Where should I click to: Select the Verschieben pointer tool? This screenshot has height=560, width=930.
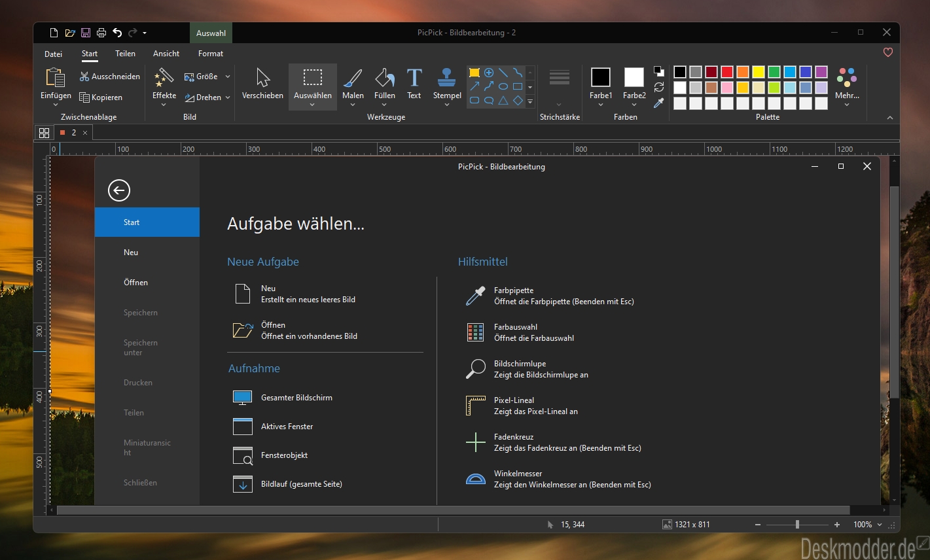tap(262, 77)
